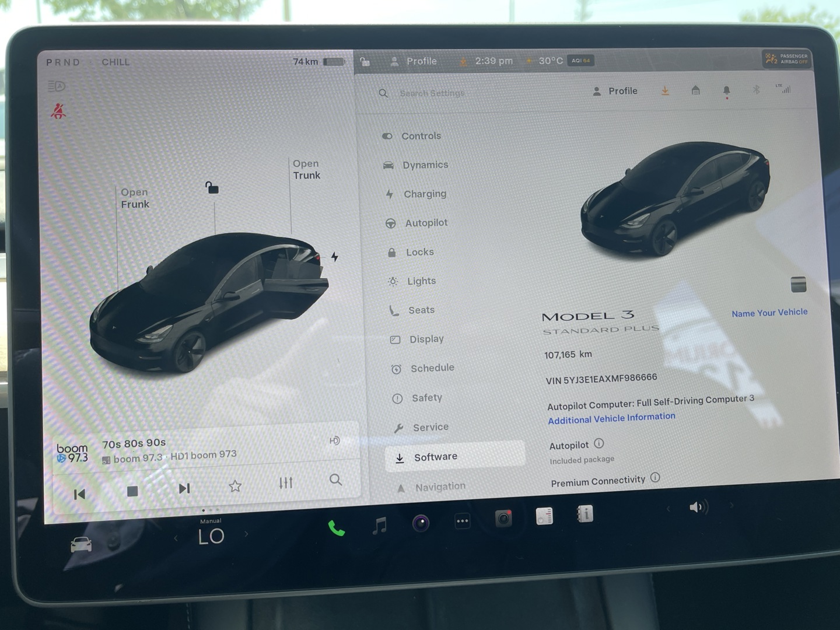Open the Seats settings
Screen dimensions: 840x630
click(x=412, y=310)
